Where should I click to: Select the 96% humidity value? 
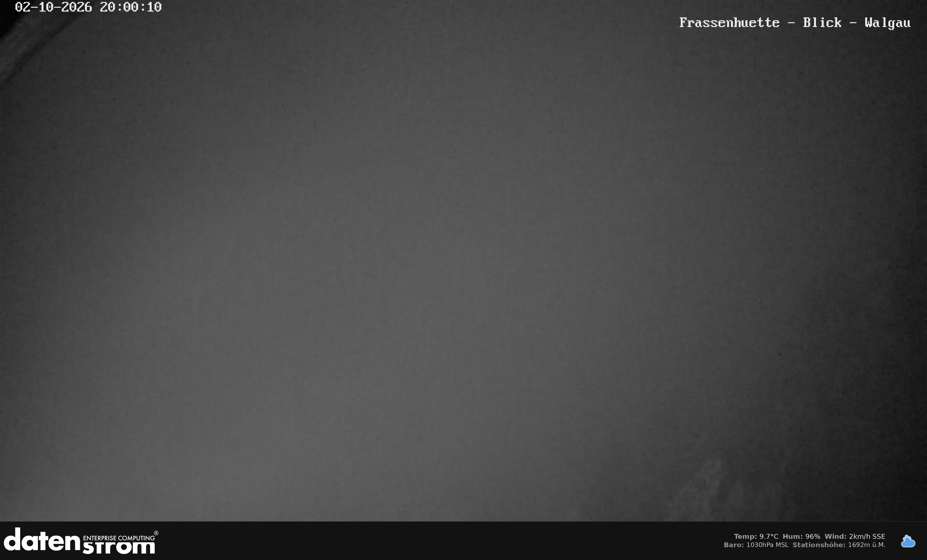tap(813, 536)
